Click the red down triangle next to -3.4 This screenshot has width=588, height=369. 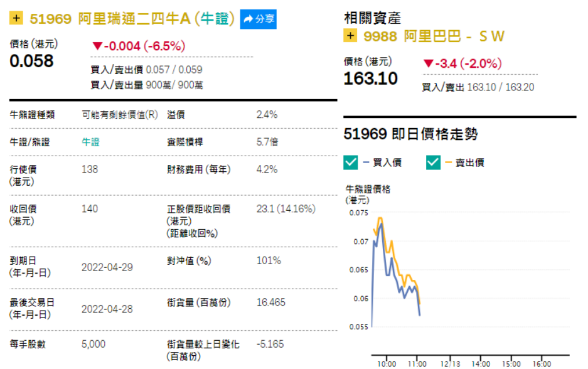pos(428,63)
